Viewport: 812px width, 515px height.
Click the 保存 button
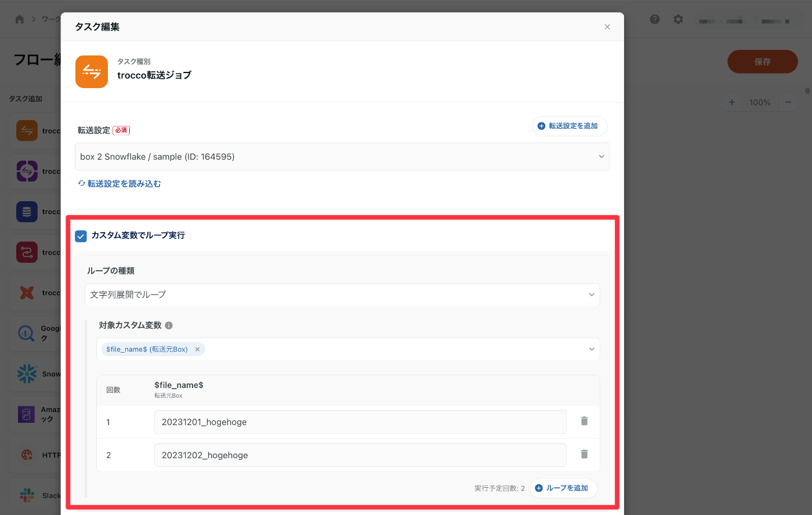pos(763,61)
